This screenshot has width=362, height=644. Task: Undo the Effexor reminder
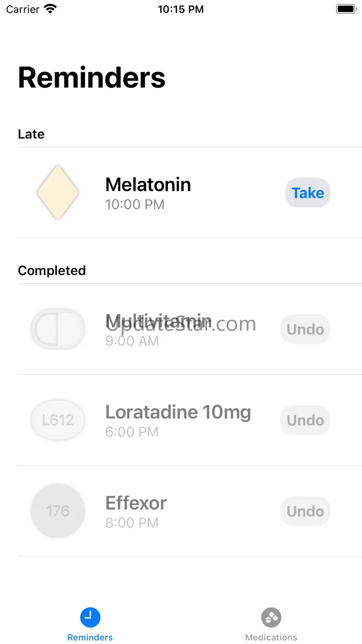[305, 511]
